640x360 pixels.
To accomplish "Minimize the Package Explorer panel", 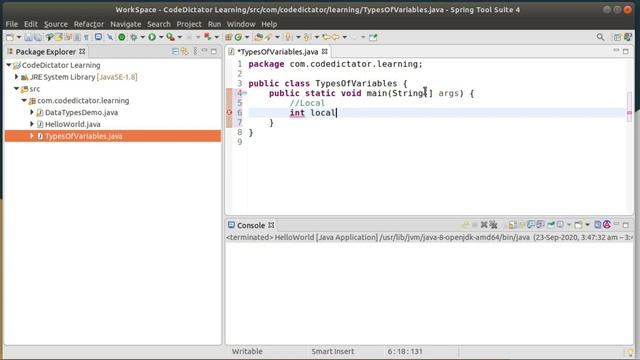I will click(204, 51).
